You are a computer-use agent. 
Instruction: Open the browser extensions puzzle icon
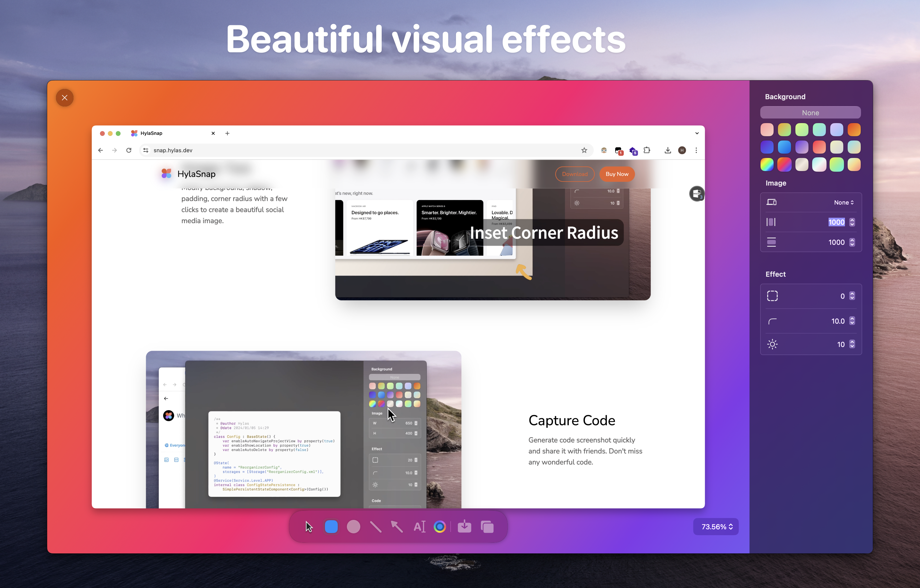click(x=647, y=150)
